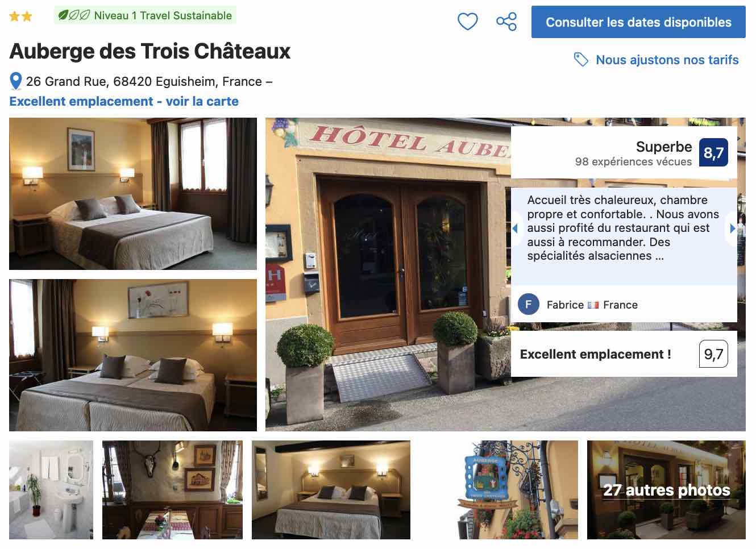Open the bathroom photo thumbnail
The width and height of the screenshot is (756, 549).
(x=51, y=490)
